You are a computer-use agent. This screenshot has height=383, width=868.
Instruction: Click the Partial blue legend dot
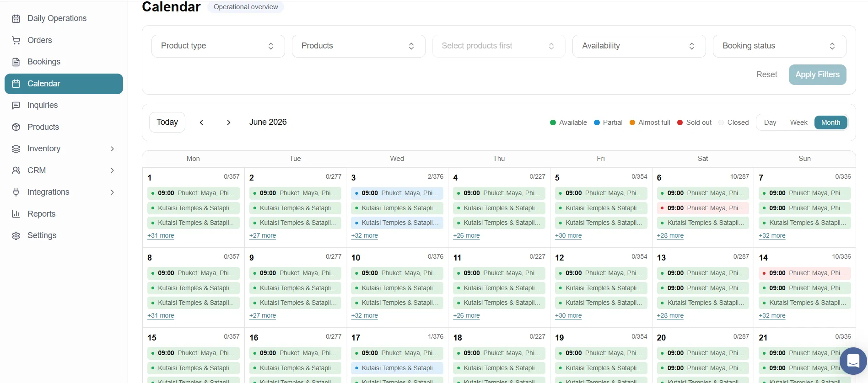tap(597, 122)
